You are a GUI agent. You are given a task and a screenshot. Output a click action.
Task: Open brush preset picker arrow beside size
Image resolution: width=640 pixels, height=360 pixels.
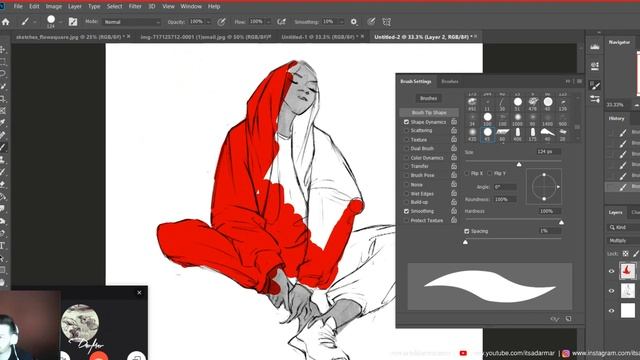[x=60, y=22]
